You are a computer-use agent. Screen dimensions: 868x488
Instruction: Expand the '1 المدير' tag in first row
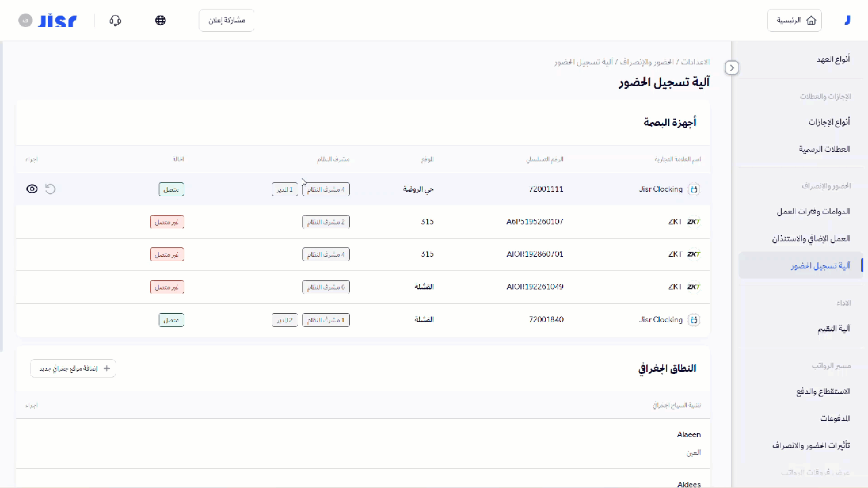click(x=285, y=190)
